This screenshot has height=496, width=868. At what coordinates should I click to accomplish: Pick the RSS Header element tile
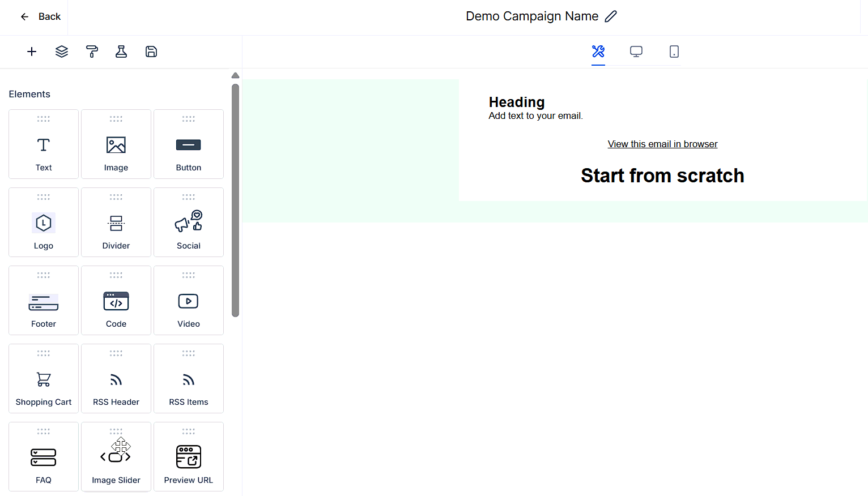coord(116,378)
